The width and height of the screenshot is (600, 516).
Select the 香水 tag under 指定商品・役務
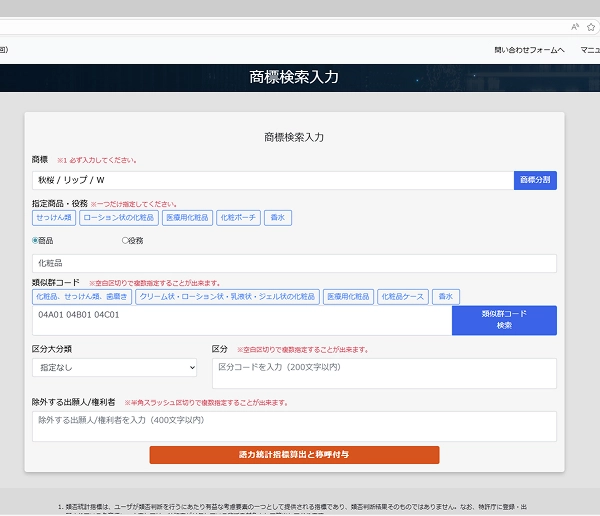[x=278, y=217]
